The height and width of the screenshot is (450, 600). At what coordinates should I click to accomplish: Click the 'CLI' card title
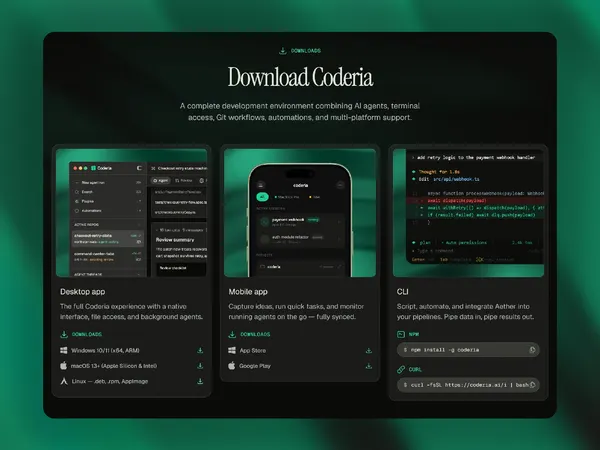coord(403,292)
